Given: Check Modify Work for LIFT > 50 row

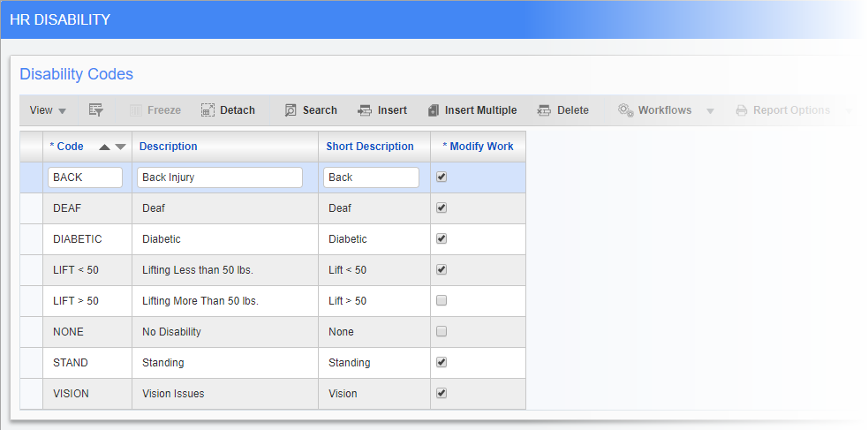Looking at the screenshot, I should coord(442,301).
